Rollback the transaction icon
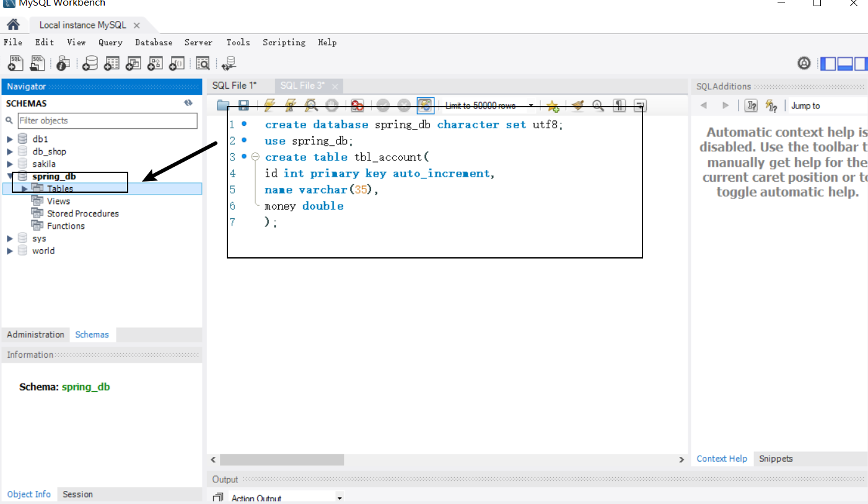Viewport: 868px width, 504px height. [404, 105]
